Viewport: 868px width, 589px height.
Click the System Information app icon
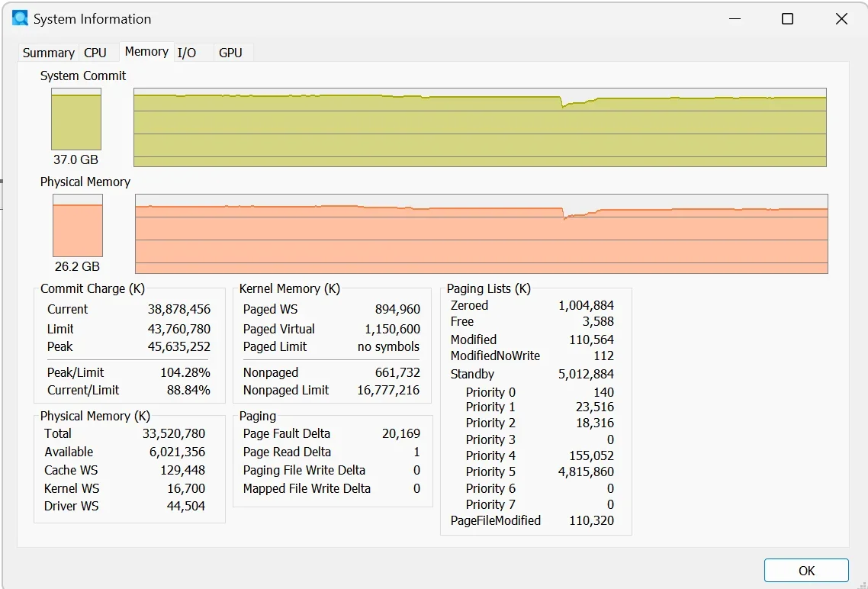click(x=20, y=18)
